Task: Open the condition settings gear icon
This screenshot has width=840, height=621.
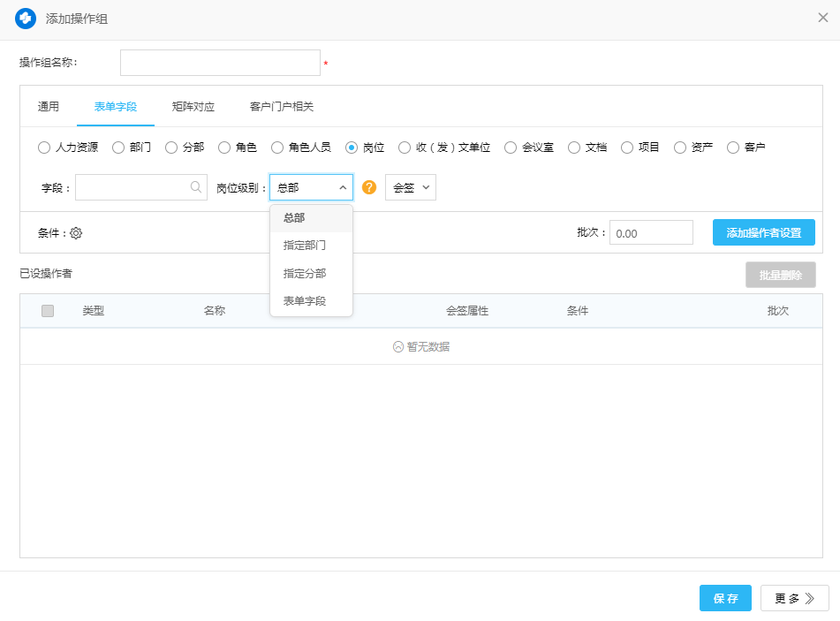Action: [x=76, y=233]
